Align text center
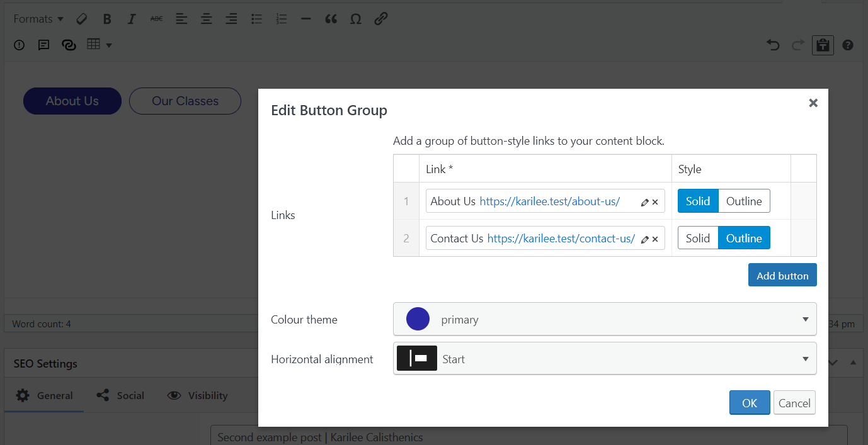Screen dimensions: 868x445 [x=206, y=19]
